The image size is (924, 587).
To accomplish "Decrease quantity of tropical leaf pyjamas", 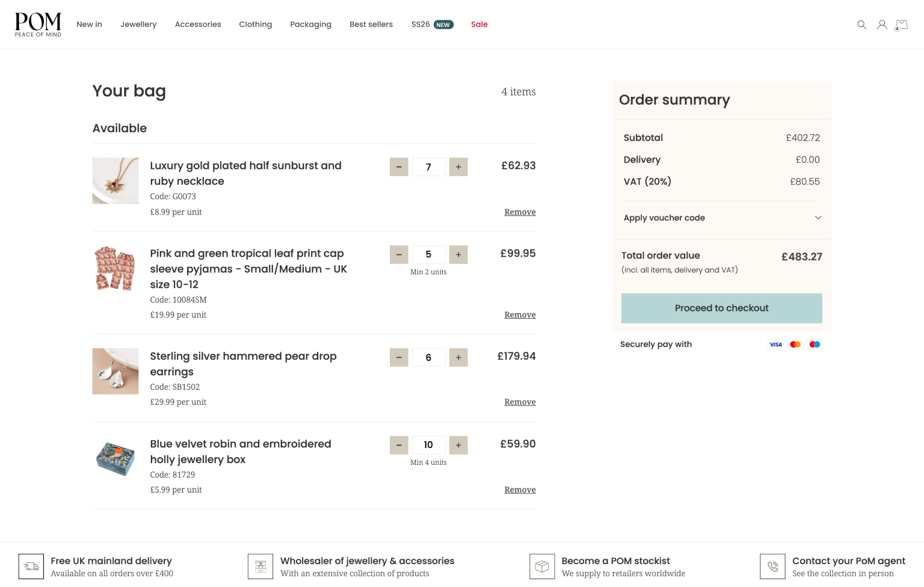I will click(x=399, y=255).
